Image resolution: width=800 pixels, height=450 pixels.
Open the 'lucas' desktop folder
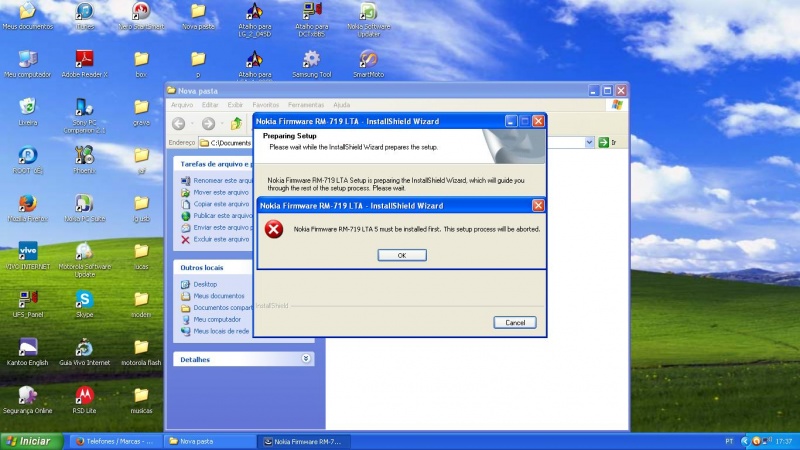click(141, 256)
